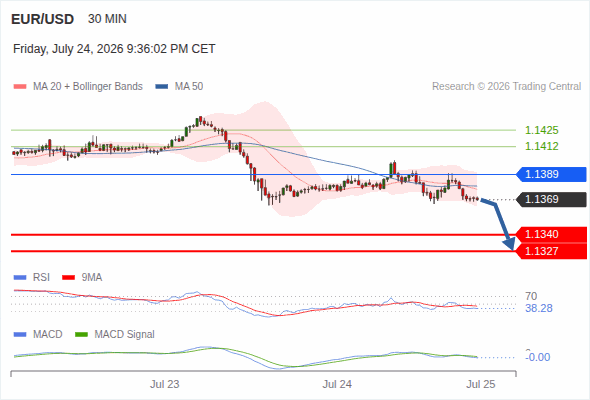Click the MACD value -0.00
590x400 pixels.
click(538, 357)
